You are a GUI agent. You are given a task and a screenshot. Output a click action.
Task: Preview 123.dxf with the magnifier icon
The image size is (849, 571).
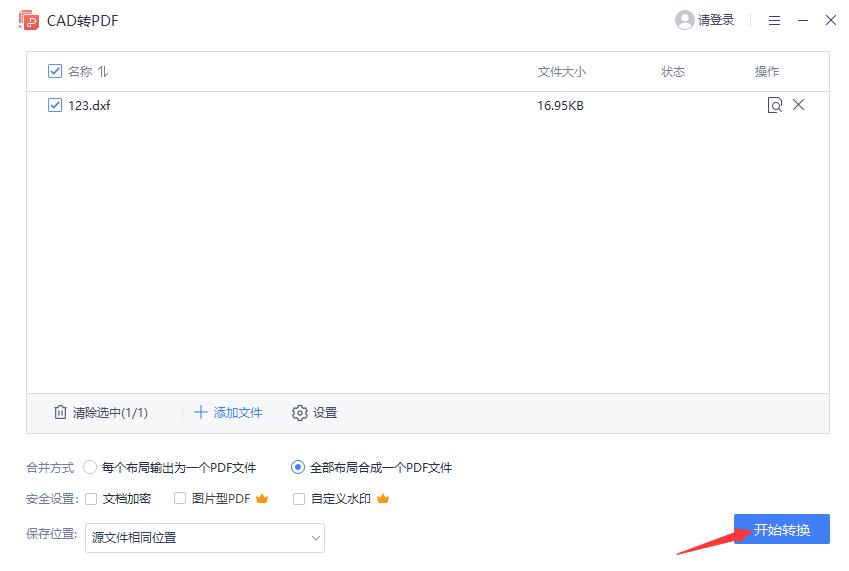point(775,105)
